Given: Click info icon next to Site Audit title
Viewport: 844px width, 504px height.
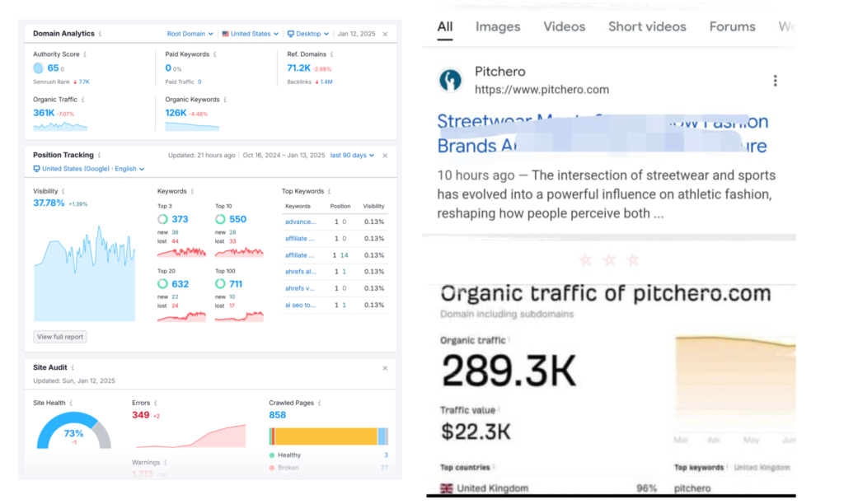Looking at the screenshot, I should [73, 367].
